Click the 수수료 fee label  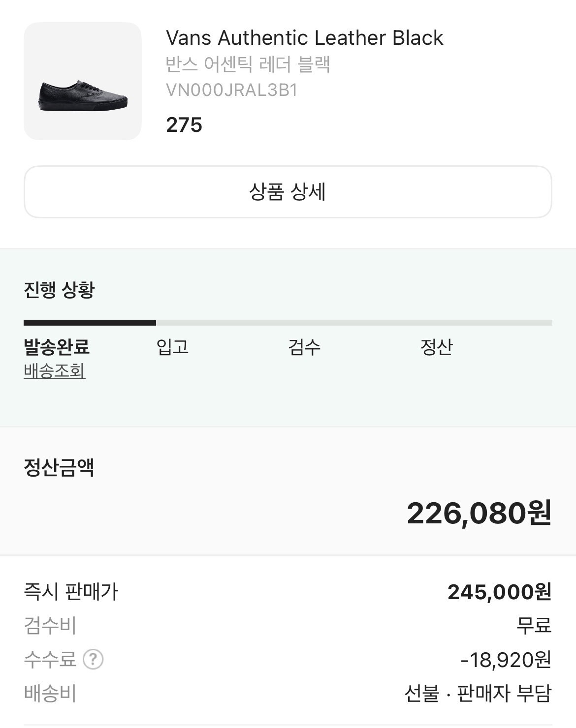tap(50, 660)
